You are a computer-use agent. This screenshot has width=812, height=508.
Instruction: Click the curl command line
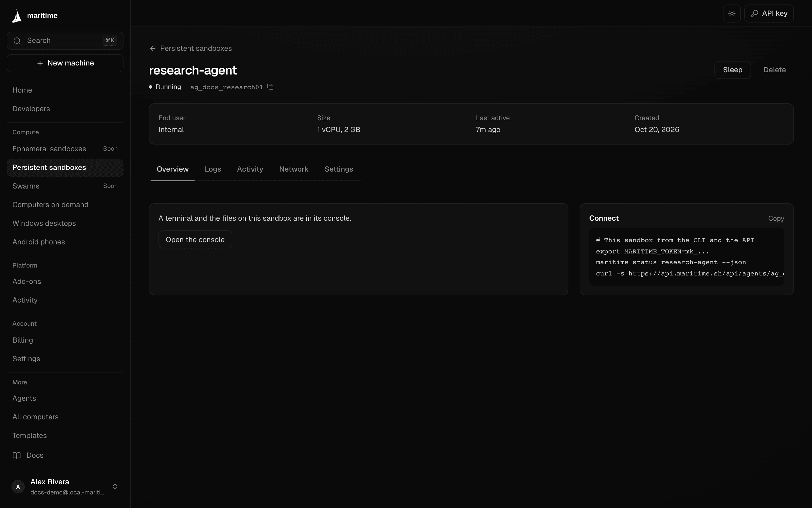point(690,273)
